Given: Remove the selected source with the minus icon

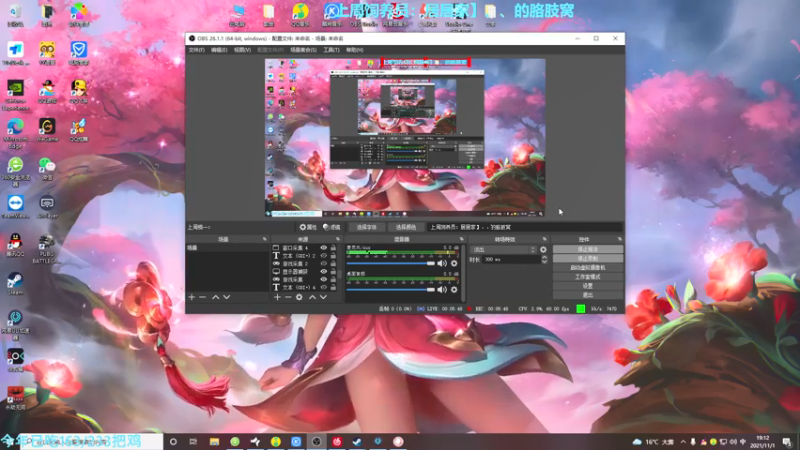Looking at the screenshot, I should [x=288, y=297].
